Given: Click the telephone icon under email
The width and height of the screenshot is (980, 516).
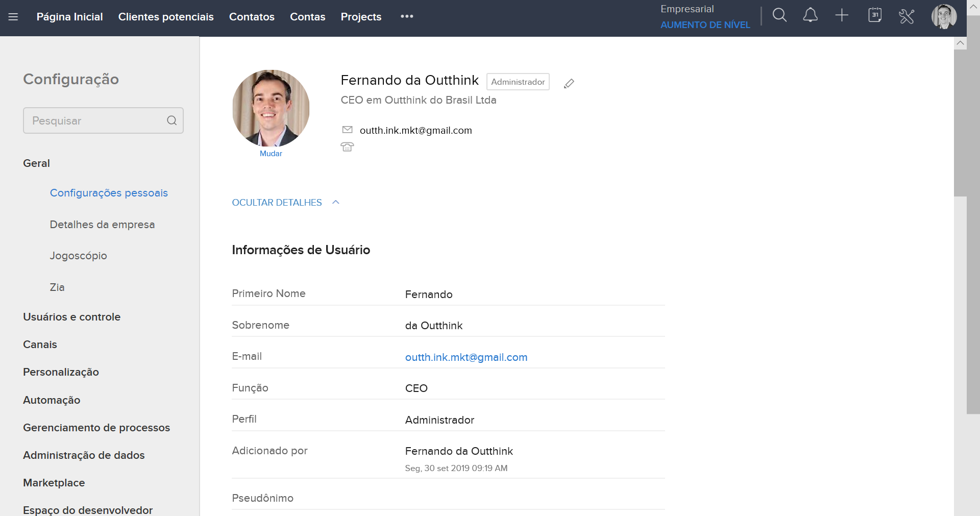Looking at the screenshot, I should pyautogui.click(x=347, y=147).
